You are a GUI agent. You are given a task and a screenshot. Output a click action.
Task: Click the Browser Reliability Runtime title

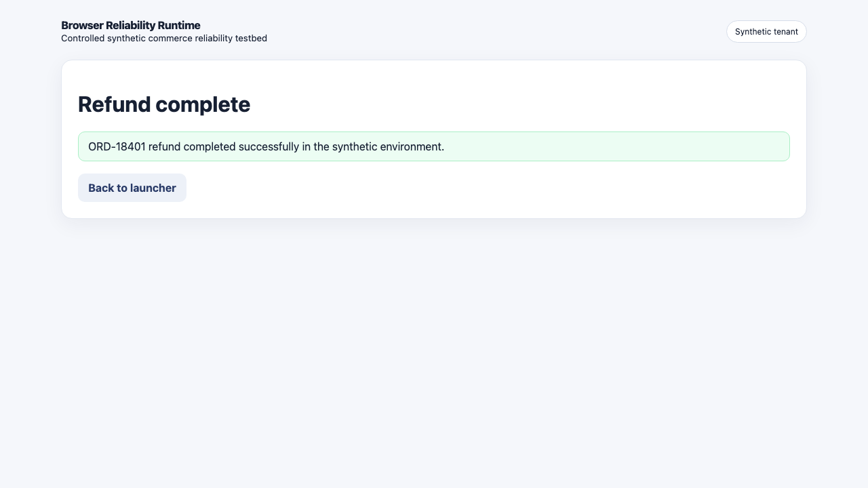coord(131,26)
